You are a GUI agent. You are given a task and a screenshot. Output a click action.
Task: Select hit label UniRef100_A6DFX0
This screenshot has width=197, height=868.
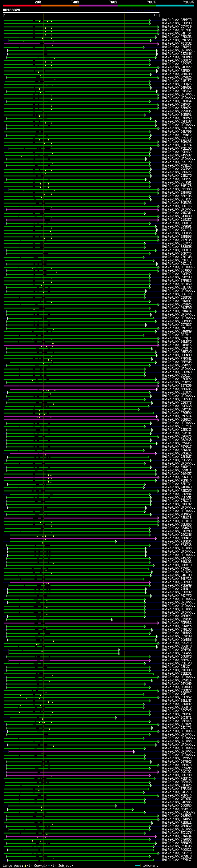[x=177, y=778]
